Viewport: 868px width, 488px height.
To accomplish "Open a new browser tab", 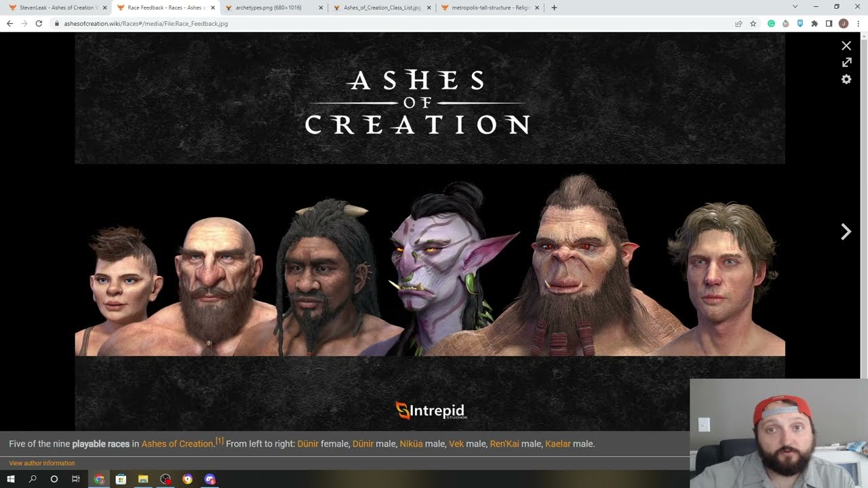I will pyautogui.click(x=554, y=7).
